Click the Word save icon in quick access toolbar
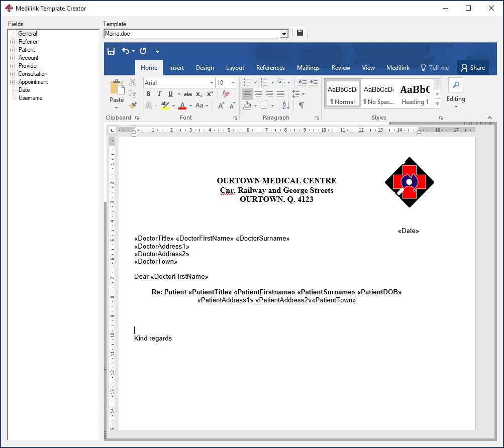Image resolution: width=504 pixels, height=448 pixels. click(x=111, y=51)
